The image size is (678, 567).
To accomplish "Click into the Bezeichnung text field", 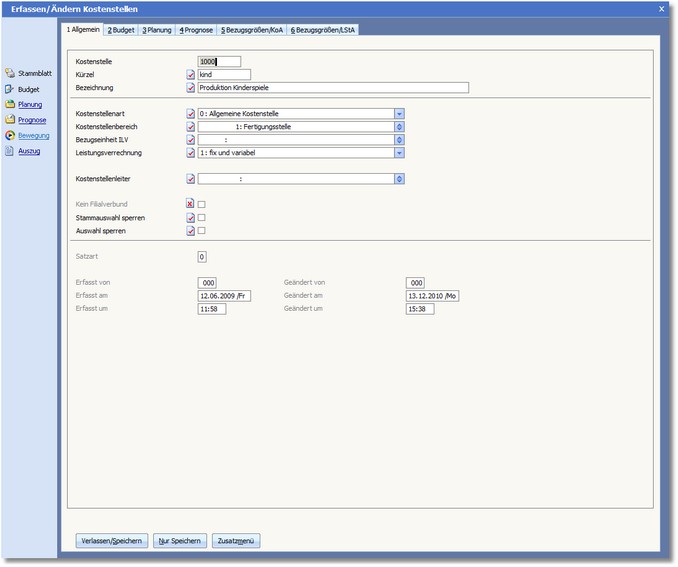I will click(332, 87).
